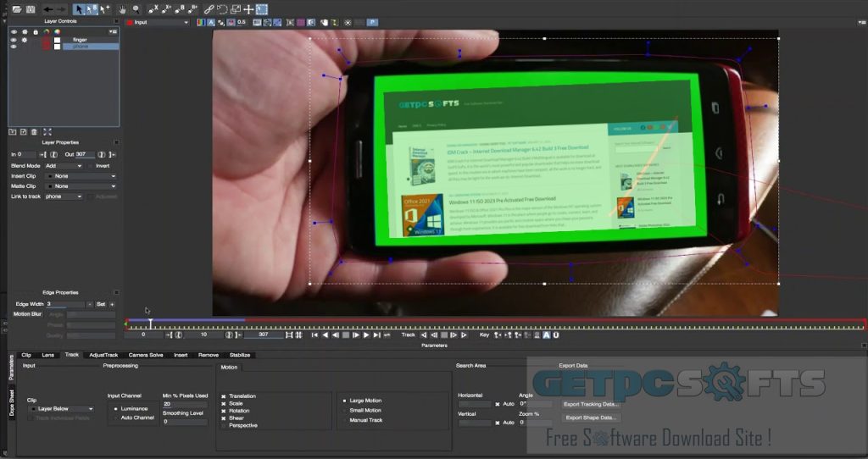The image size is (868, 459).
Task: Uncheck the Shear motion checkbox
Action: (224, 418)
